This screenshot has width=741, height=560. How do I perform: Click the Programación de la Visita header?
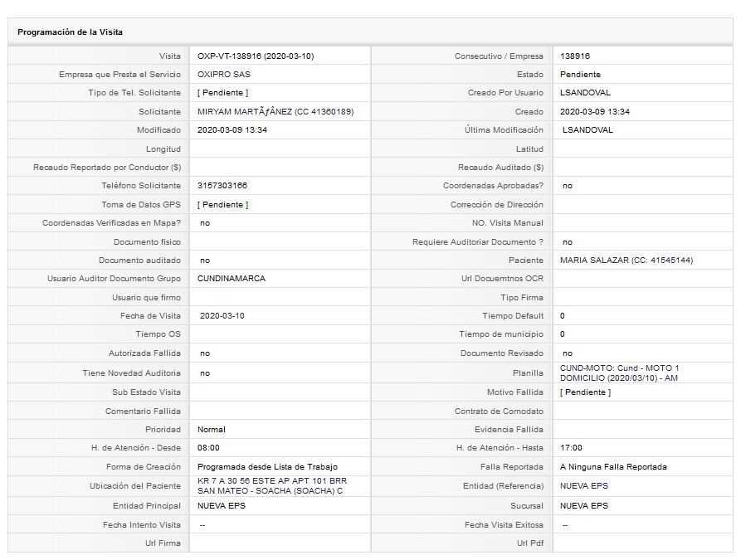pos(70,32)
